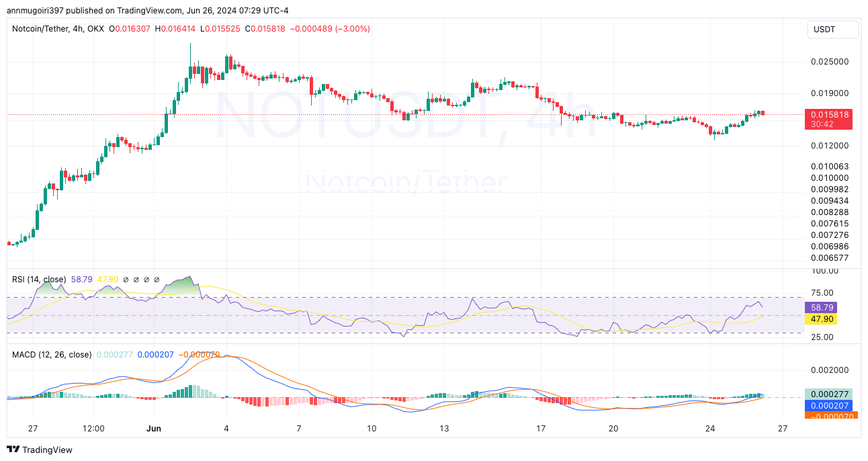The height and width of the screenshot is (461, 868).
Task: Click the 0.010000 price axis label
Action: [830, 178]
